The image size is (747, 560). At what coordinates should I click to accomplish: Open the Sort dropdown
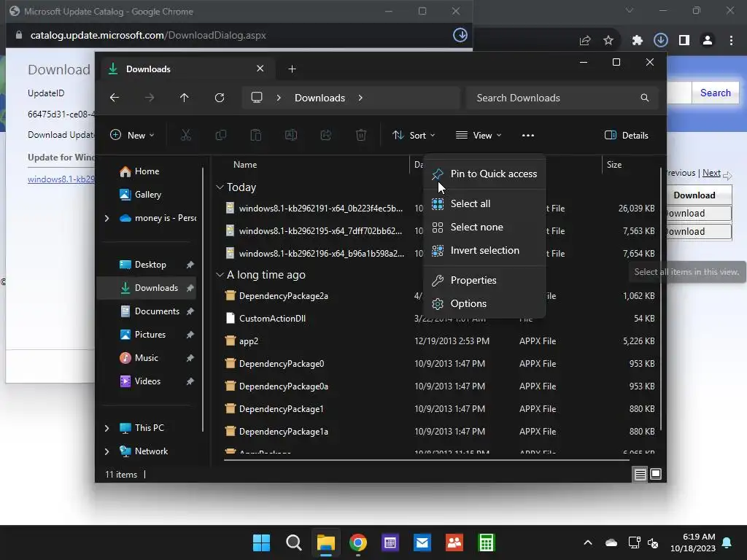pos(414,135)
